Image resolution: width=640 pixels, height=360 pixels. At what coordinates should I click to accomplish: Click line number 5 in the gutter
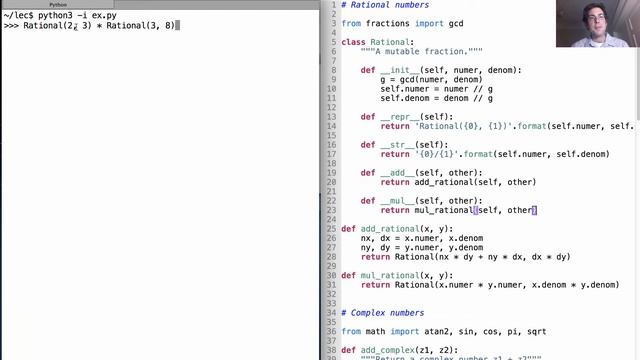pyautogui.click(x=333, y=42)
